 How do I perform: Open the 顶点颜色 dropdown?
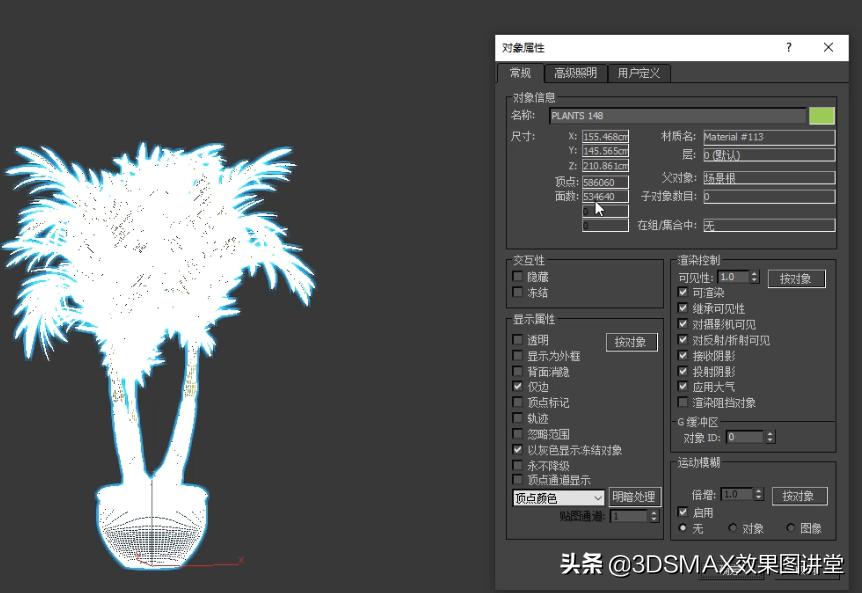click(599, 497)
